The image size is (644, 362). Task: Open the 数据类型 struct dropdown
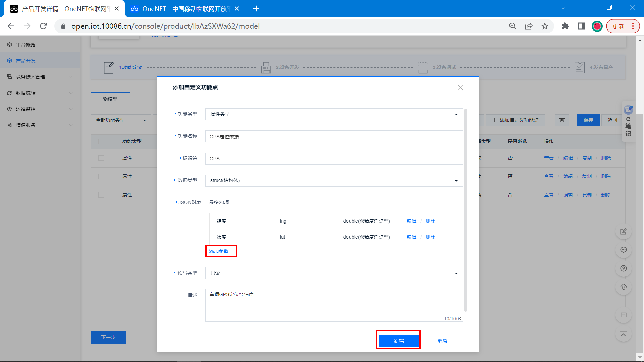[334, 181]
